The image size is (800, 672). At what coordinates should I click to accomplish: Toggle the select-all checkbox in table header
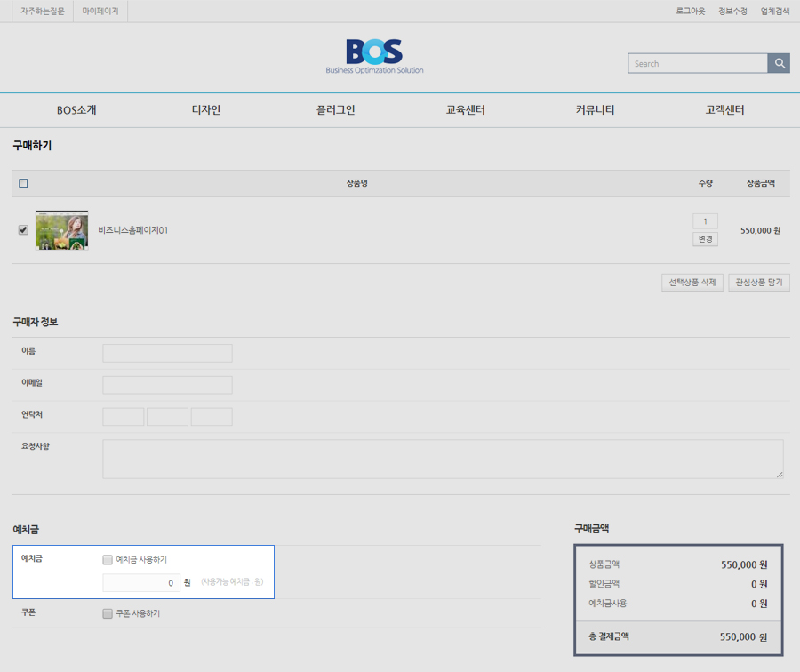[x=23, y=183]
